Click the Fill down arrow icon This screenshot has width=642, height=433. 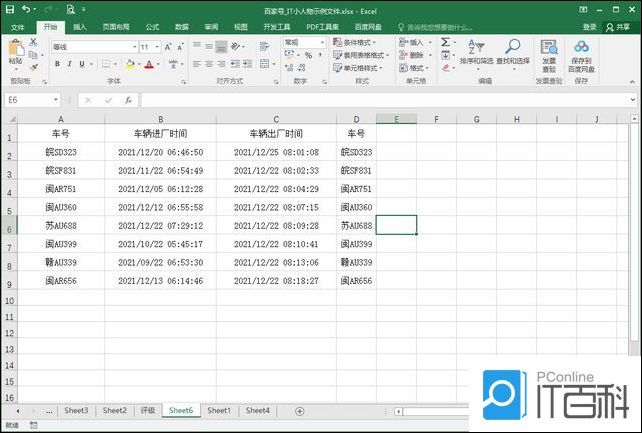pos(445,55)
